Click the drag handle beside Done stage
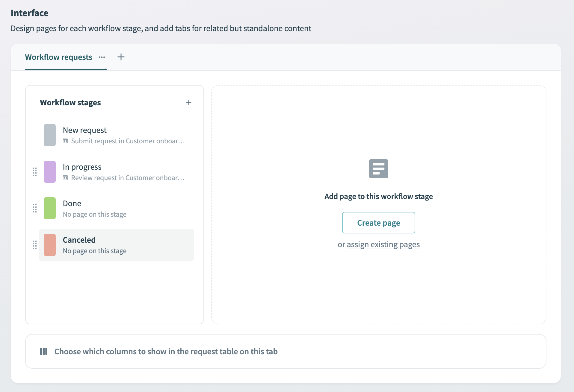574x392 pixels. 34,208
